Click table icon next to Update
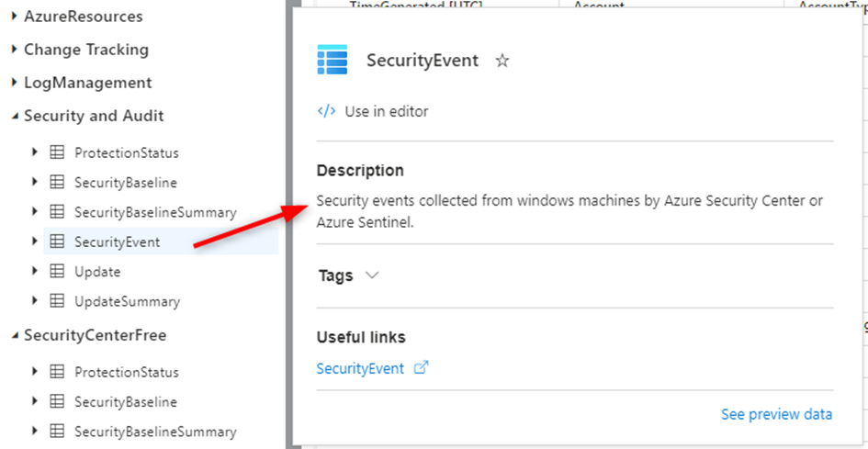 tap(56, 272)
